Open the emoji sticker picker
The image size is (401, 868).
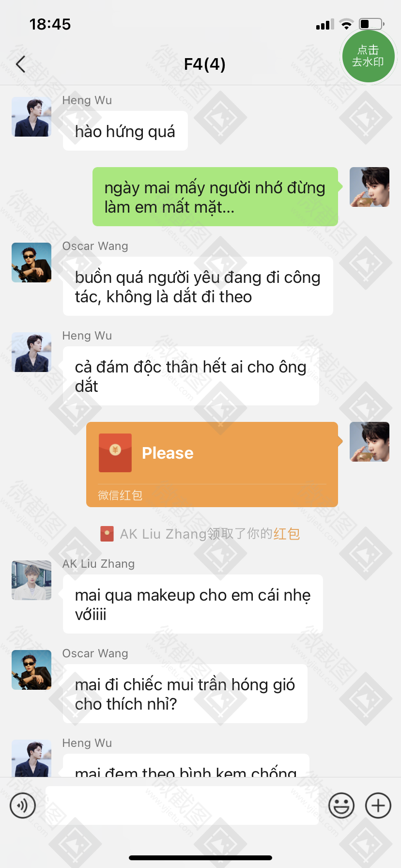341,806
